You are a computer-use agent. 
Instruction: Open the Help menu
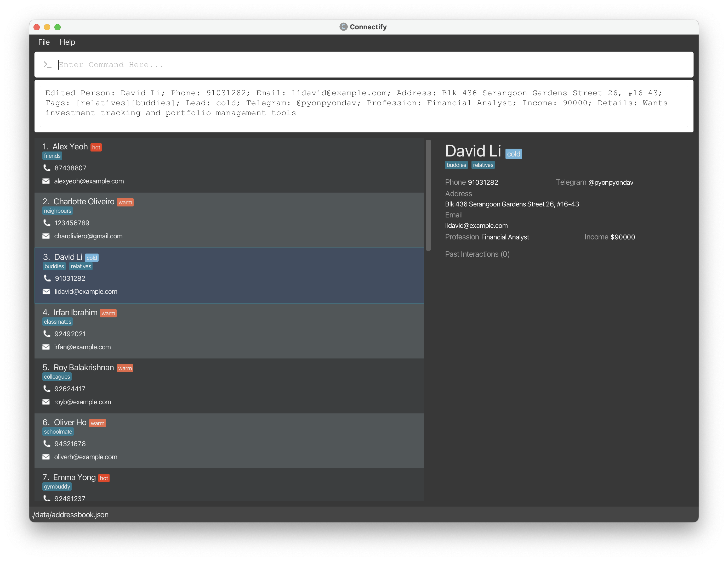pos(68,42)
